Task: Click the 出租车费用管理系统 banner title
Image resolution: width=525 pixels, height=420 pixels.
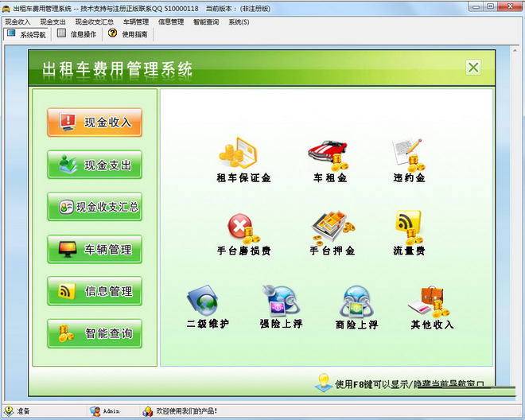Action: pyautogui.click(x=117, y=69)
